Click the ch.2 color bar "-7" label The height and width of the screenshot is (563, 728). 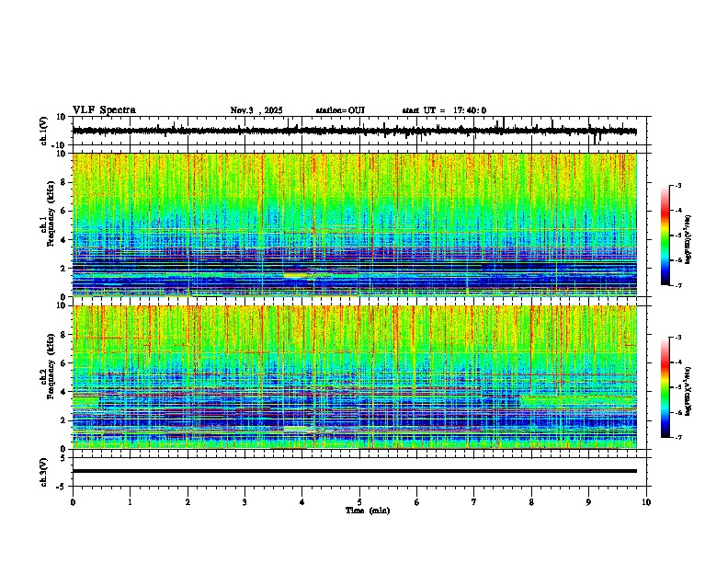click(x=677, y=437)
